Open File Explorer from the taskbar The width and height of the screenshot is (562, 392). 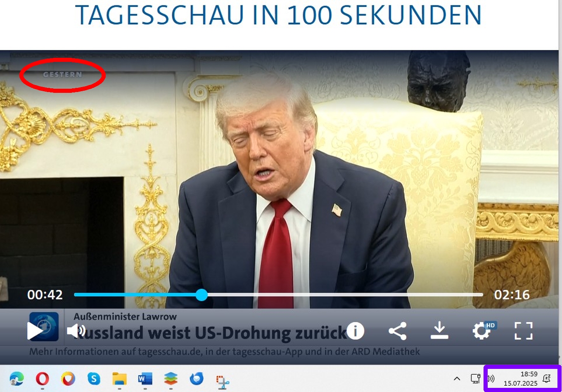click(119, 378)
